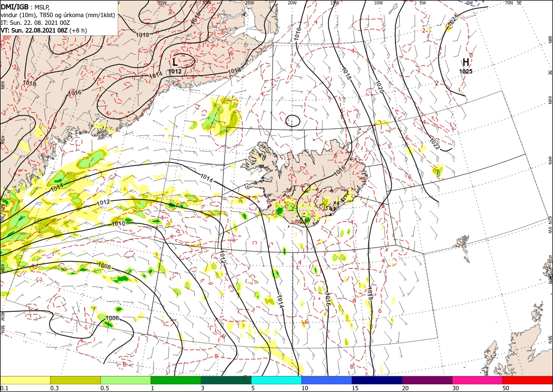Click the '15W' longitude label at top

(x=335, y=2)
